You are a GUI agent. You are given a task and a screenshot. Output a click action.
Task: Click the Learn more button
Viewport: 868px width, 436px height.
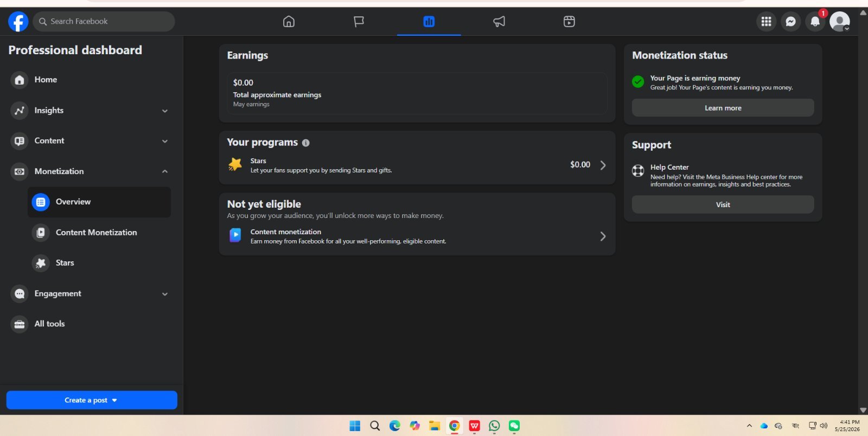click(x=723, y=108)
